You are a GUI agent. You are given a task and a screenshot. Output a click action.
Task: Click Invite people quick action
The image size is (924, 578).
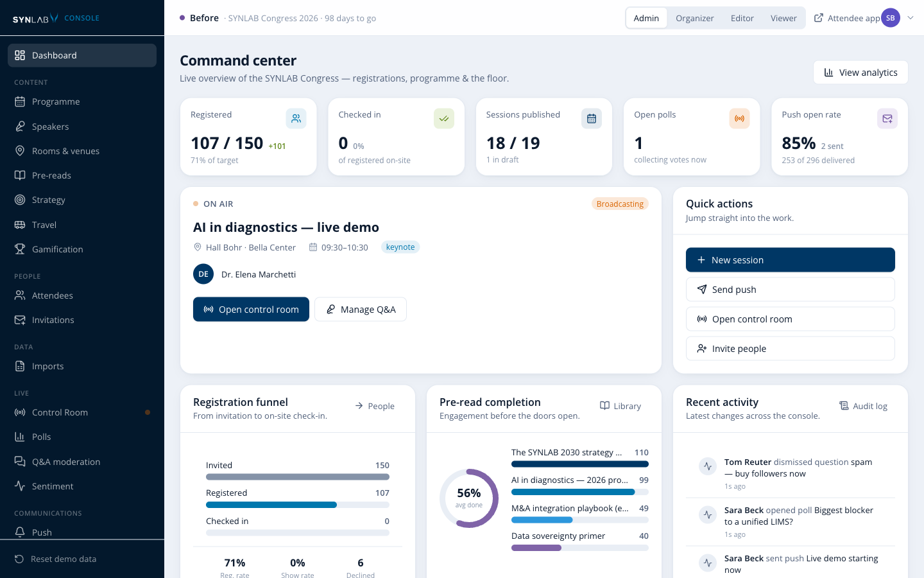pos(791,349)
